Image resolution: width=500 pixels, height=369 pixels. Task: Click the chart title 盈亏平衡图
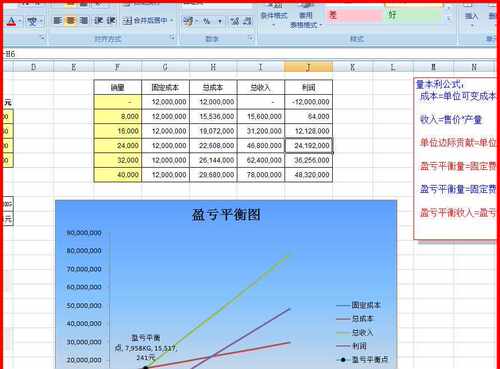point(226,215)
